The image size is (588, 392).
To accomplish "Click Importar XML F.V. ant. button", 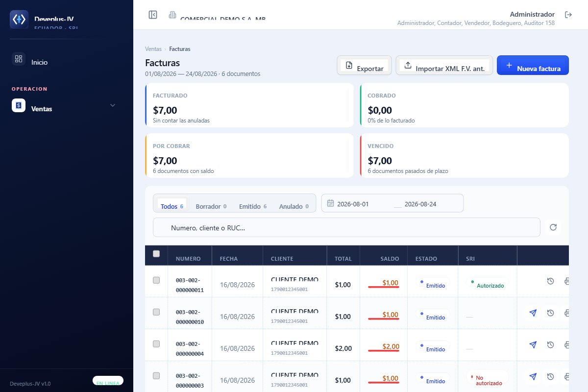I will click(444, 65).
